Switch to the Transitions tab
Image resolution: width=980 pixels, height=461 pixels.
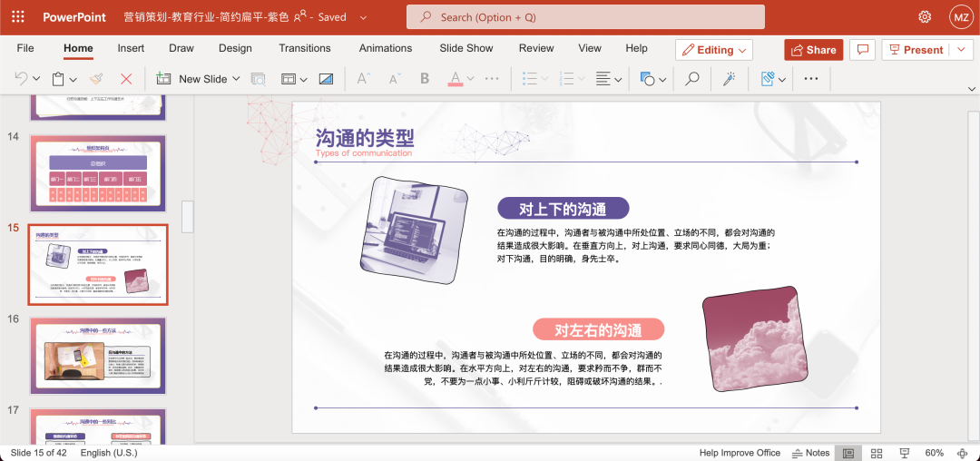point(305,48)
